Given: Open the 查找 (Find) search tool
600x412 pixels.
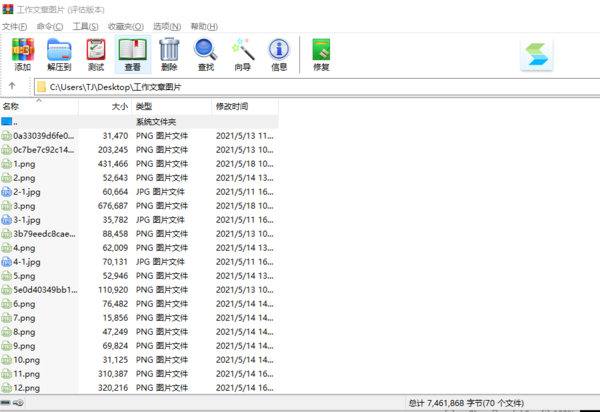Looking at the screenshot, I should point(206,54).
